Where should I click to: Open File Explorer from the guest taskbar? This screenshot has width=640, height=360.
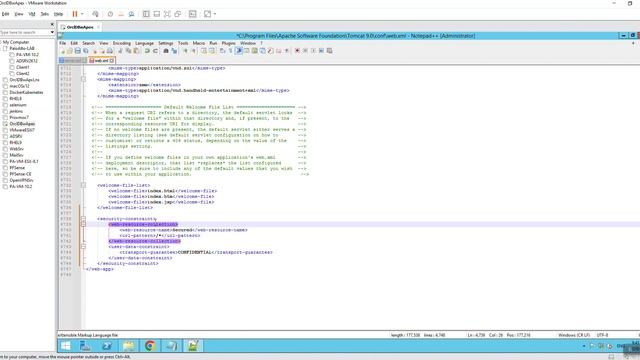point(129,346)
